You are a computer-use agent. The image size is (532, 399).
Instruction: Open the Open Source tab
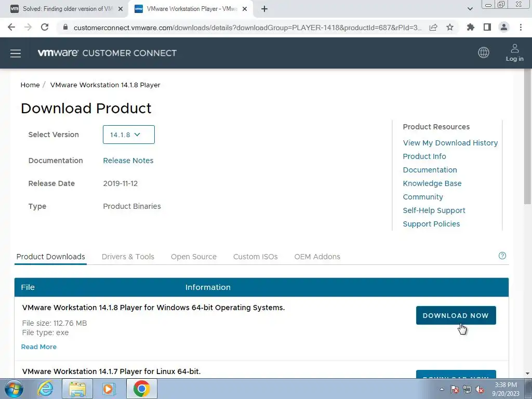click(194, 257)
